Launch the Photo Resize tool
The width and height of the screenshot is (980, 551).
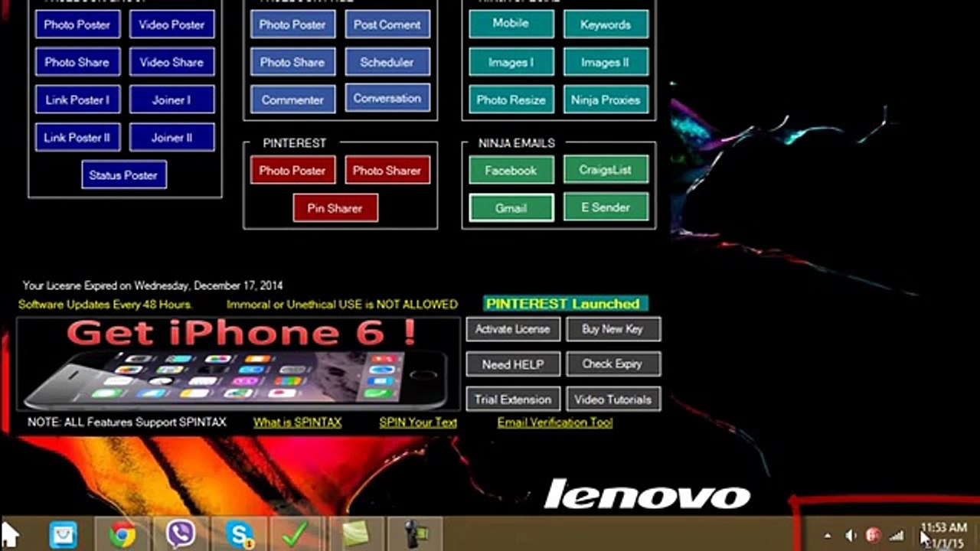(511, 99)
